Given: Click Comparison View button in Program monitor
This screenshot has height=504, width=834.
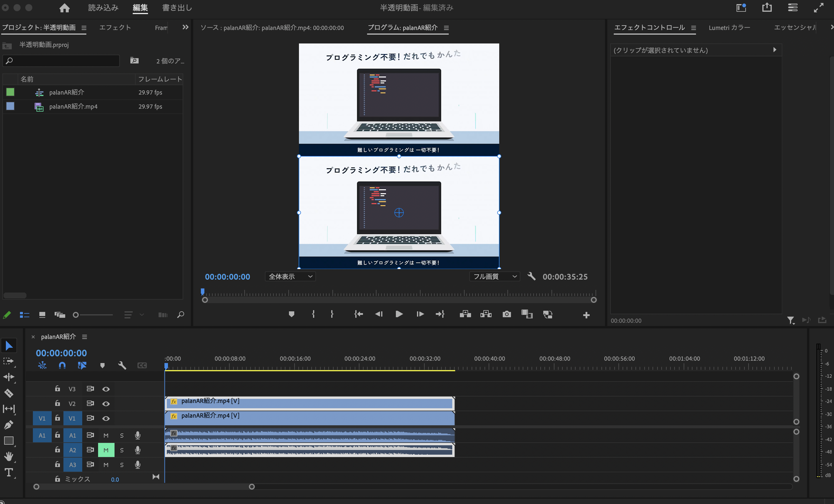Looking at the screenshot, I should tap(527, 315).
